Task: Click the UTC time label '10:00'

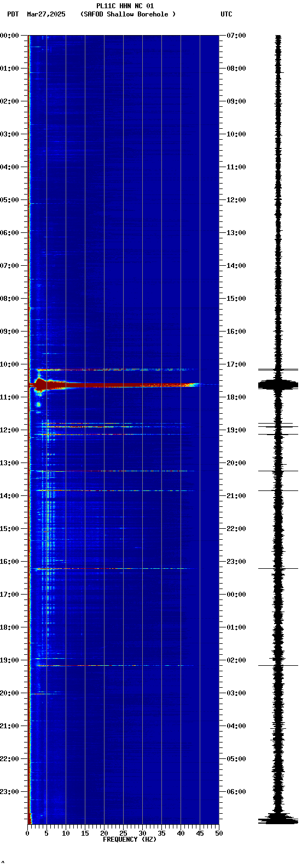Action: click(x=236, y=134)
